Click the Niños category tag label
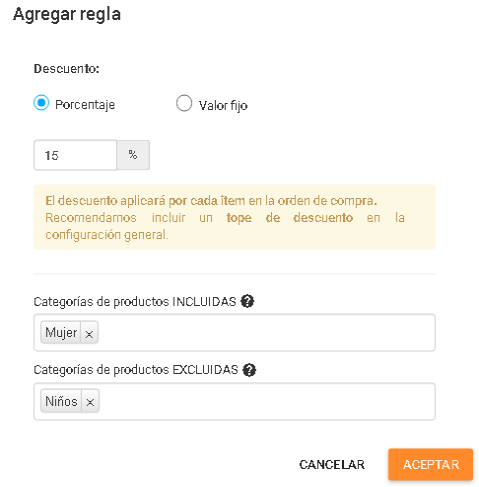The width and height of the screenshot is (479, 487). (61, 401)
